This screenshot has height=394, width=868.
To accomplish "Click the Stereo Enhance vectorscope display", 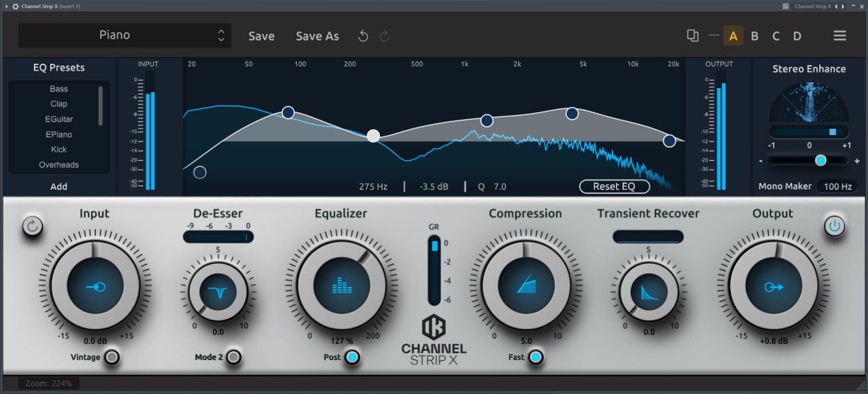I will [x=809, y=102].
